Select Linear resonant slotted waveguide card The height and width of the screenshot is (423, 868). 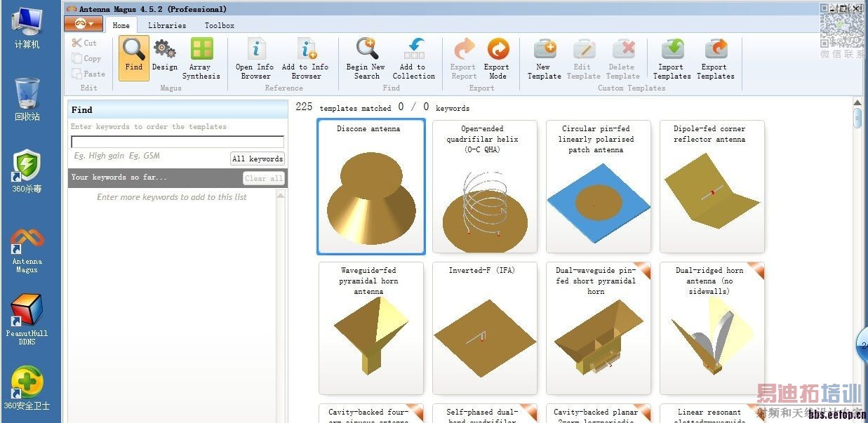[x=712, y=413]
